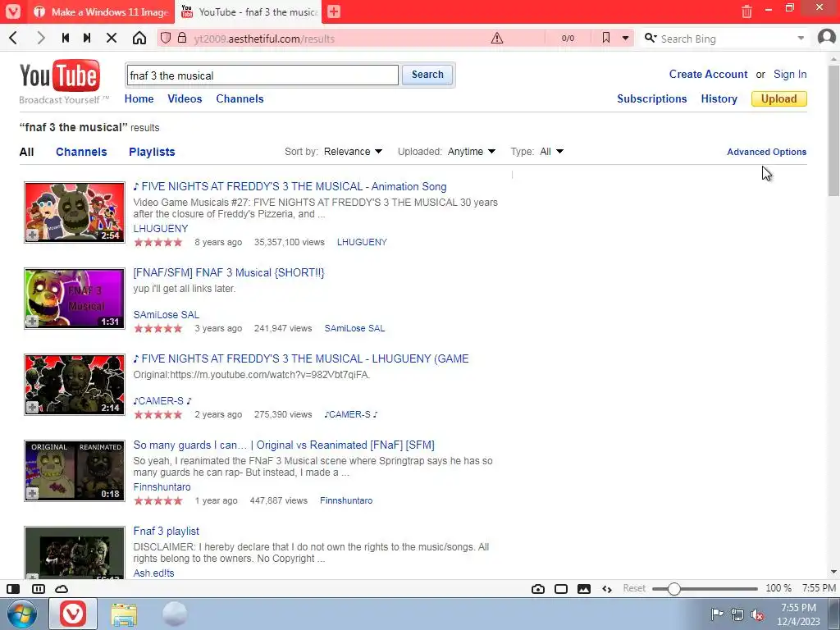Open the Windows Start orb
The image size is (840, 630).
click(22, 614)
